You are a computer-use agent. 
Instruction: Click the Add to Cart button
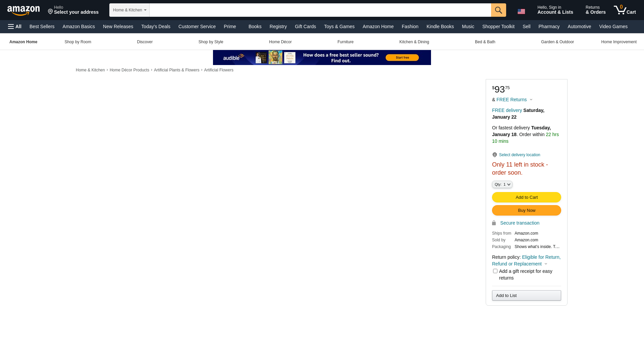click(x=526, y=197)
